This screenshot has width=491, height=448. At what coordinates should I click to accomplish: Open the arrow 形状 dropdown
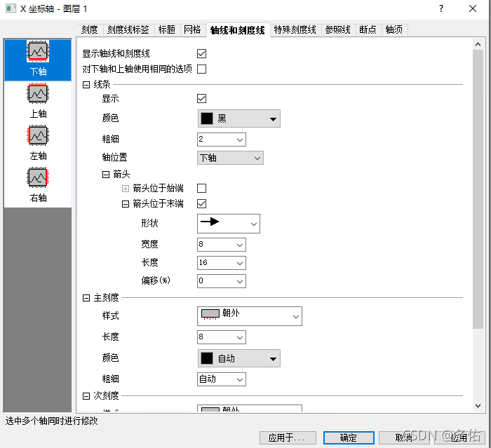coord(229,224)
